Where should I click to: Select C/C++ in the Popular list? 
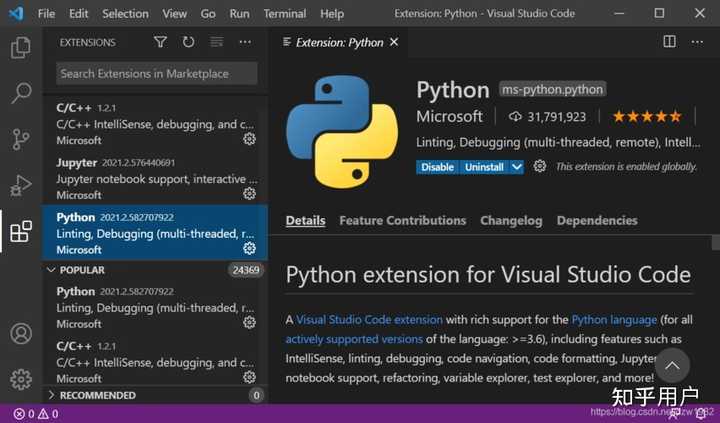coord(155,361)
